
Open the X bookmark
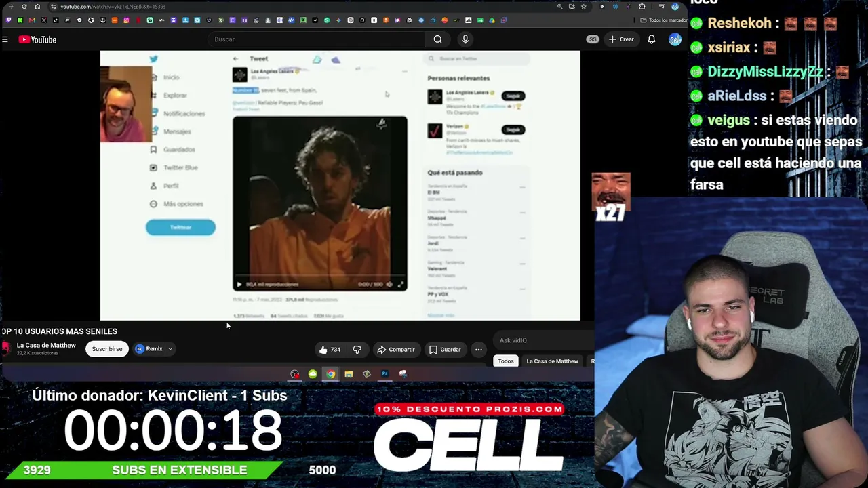click(43, 20)
